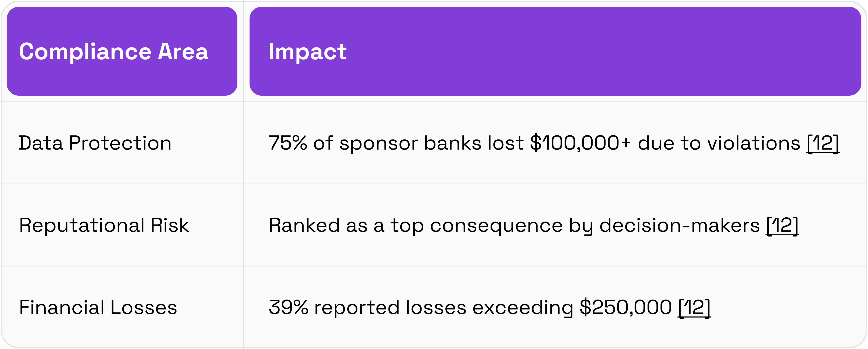Click the "39%" figure in Financial Losses row

coord(288,307)
